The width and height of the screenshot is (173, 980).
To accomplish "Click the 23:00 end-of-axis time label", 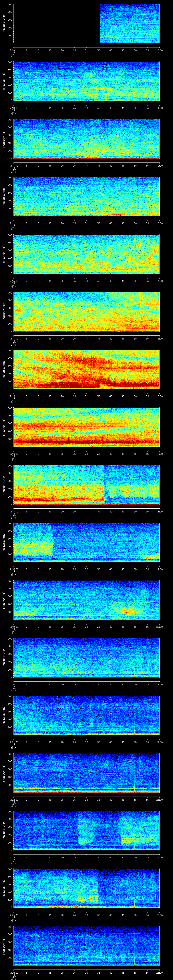I will pos(160,800).
